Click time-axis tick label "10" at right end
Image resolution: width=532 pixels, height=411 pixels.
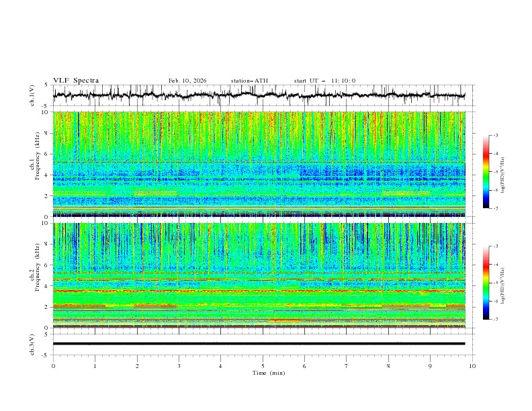click(x=472, y=366)
